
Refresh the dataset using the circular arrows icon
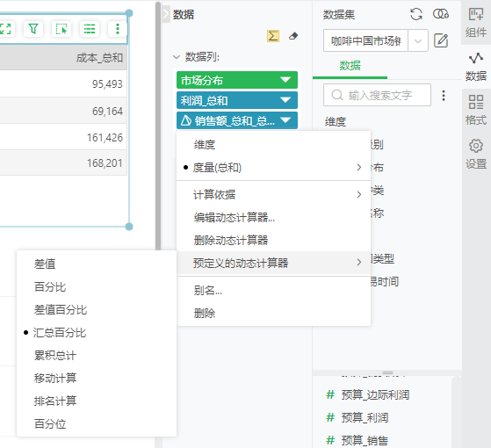tap(415, 14)
